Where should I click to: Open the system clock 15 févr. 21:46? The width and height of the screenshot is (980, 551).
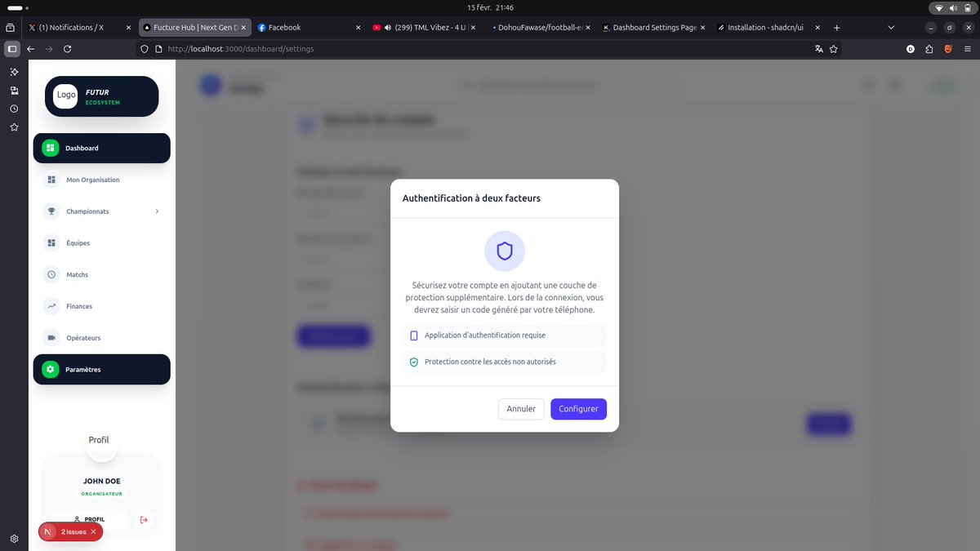(x=489, y=7)
